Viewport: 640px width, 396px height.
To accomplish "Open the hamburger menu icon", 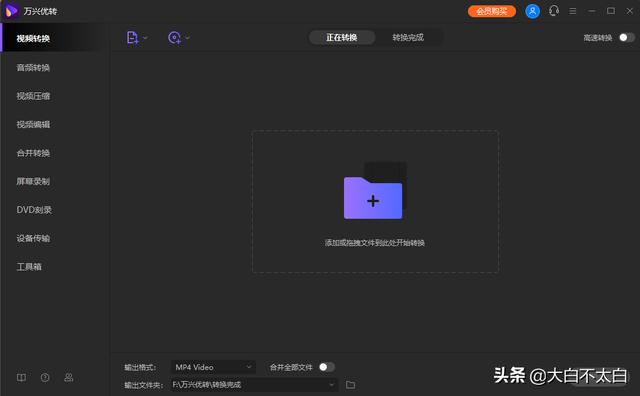I will pyautogui.click(x=573, y=11).
